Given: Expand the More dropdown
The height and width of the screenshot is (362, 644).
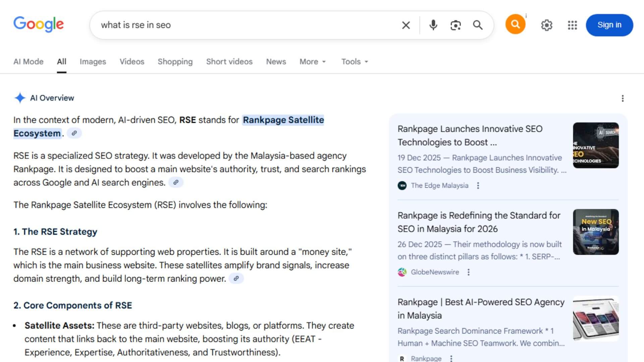Looking at the screenshot, I should point(313,62).
